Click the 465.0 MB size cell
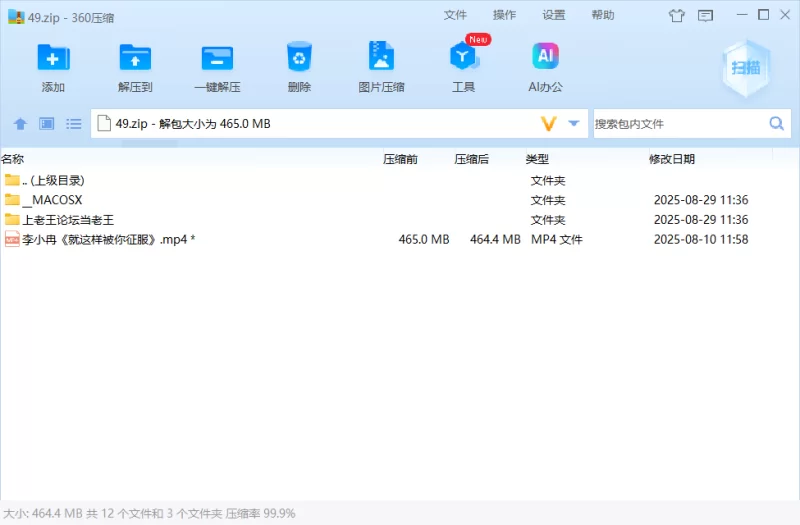This screenshot has height=525, width=800. [424, 239]
